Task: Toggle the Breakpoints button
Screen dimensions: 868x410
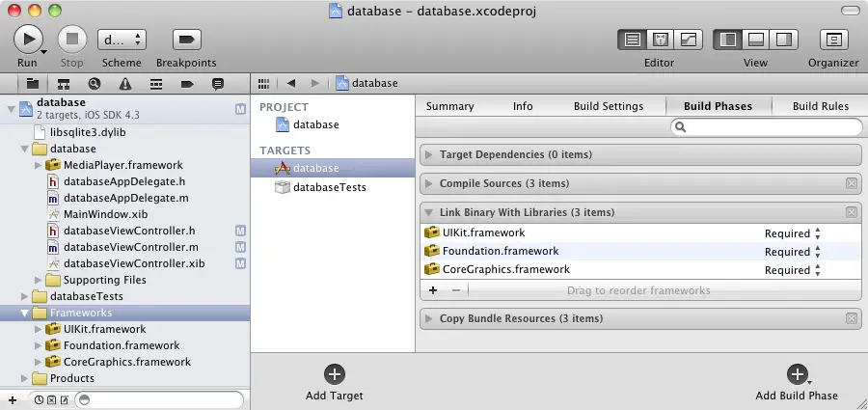Action: [186, 40]
